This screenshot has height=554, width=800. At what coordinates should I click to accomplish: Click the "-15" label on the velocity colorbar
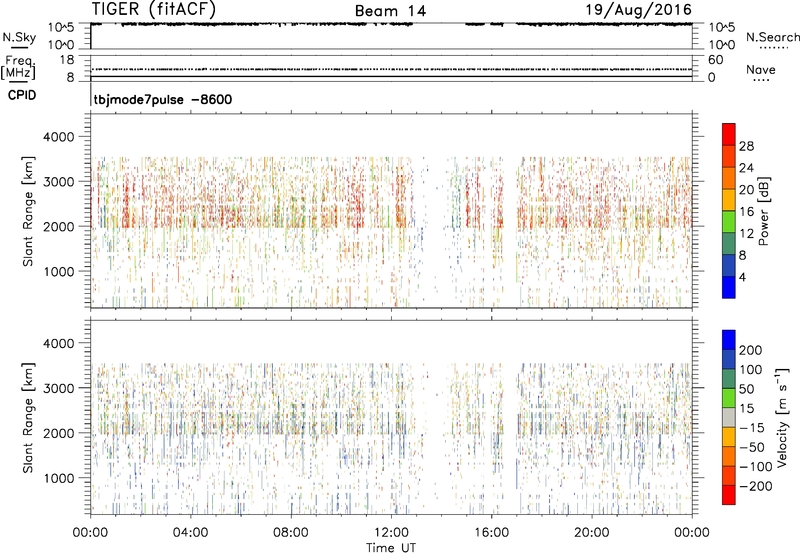click(x=752, y=428)
